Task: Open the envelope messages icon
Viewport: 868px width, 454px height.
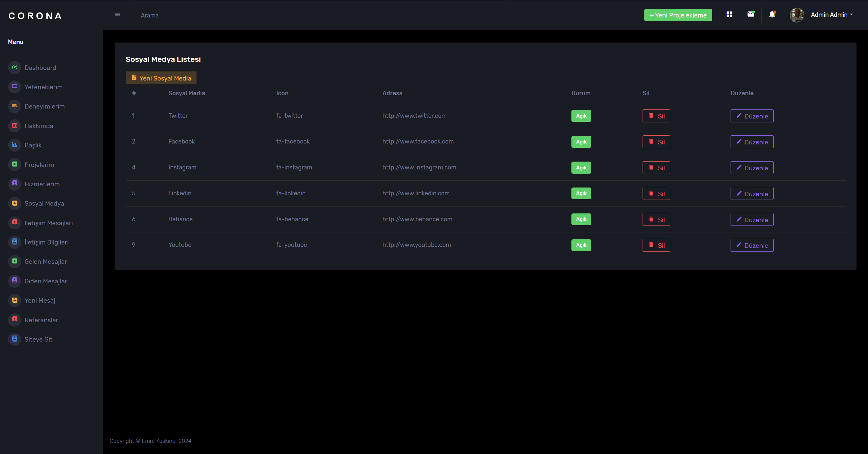Action: click(x=751, y=14)
